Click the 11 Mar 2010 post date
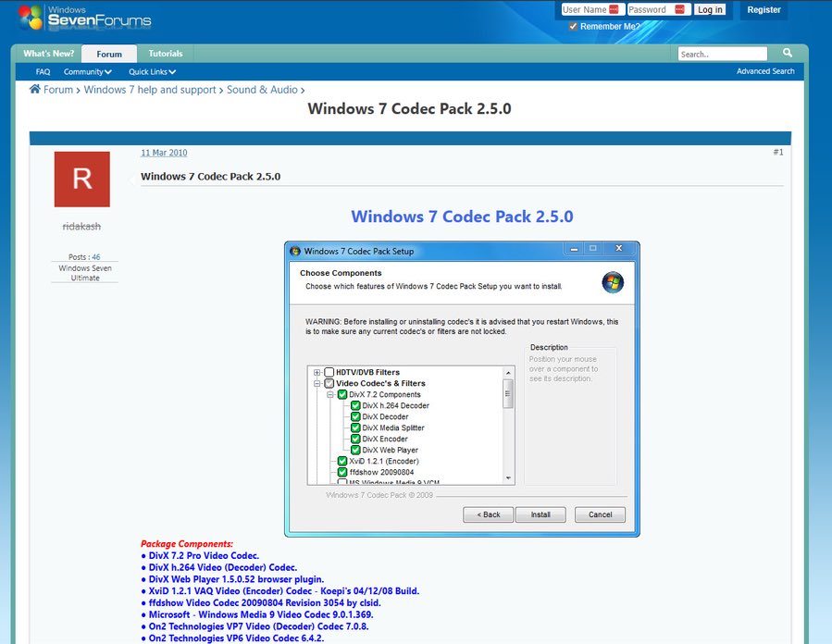 [x=164, y=153]
